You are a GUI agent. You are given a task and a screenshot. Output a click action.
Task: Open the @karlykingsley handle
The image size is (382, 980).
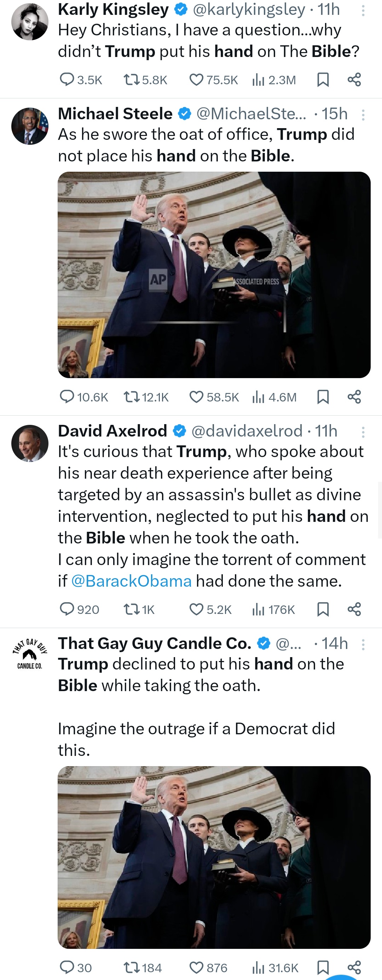click(249, 10)
